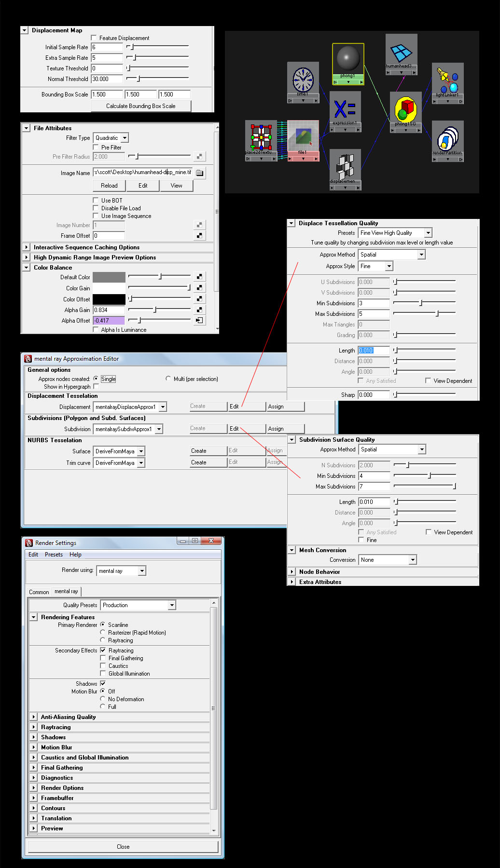
Task: Select the renderPartition node
Action: (x=447, y=140)
